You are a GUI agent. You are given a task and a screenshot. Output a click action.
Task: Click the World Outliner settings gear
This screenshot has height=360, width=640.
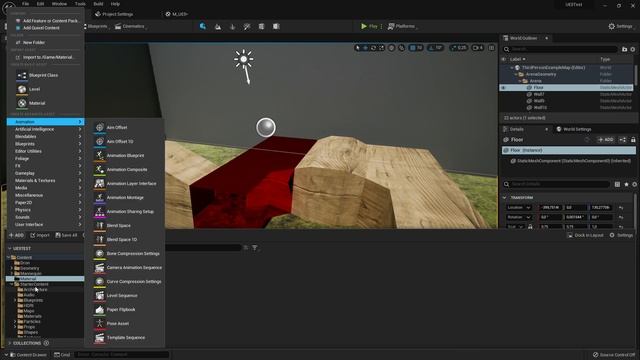point(633,49)
